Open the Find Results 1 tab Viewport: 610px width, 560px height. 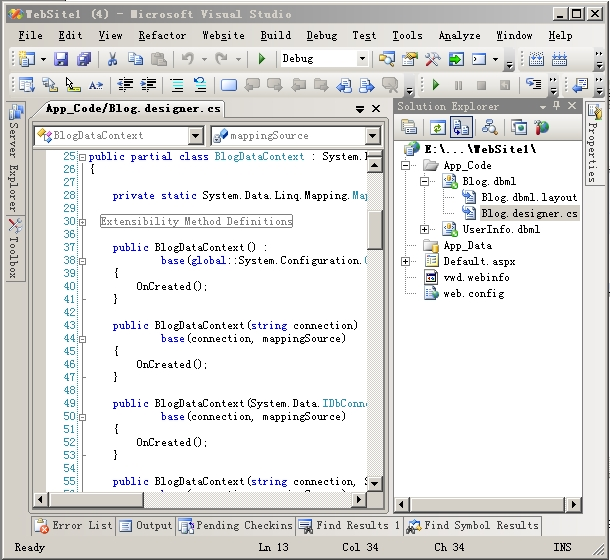[349, 526]
